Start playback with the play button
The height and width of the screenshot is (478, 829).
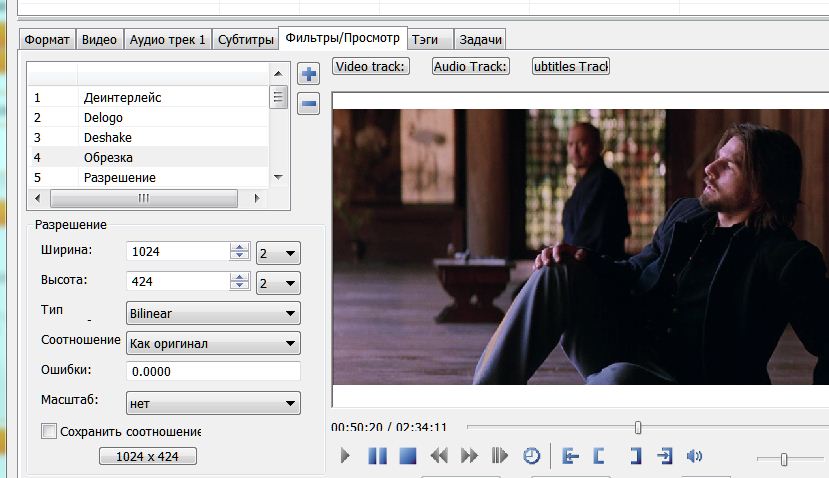[x=345, y=455]
